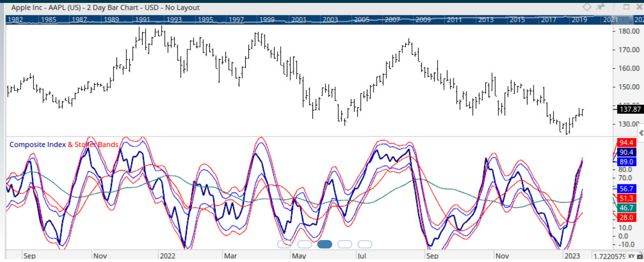Jump to 1985 in the timeline navigator
The width and height of the screenshot is (644, 262).
click(x=48, y=20)
